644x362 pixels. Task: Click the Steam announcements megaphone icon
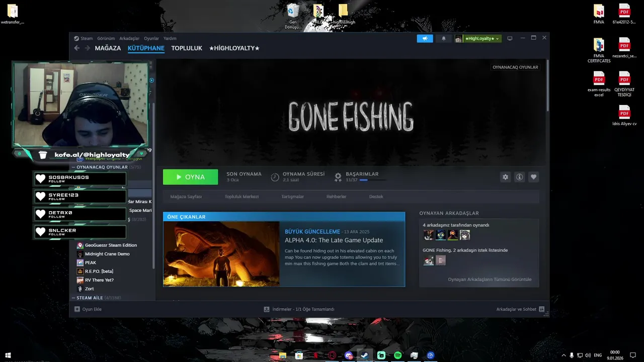425,38
